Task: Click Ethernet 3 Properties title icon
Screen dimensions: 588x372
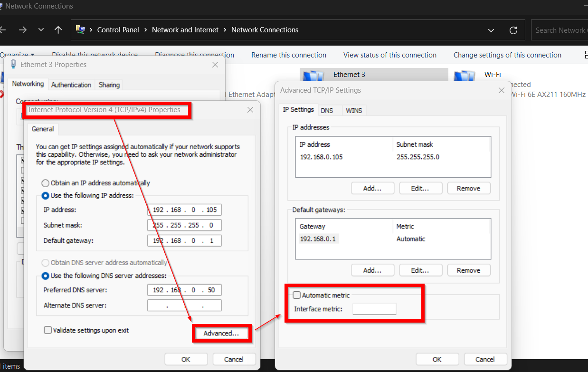Action: pyautogui.click(x=13, y=65)
